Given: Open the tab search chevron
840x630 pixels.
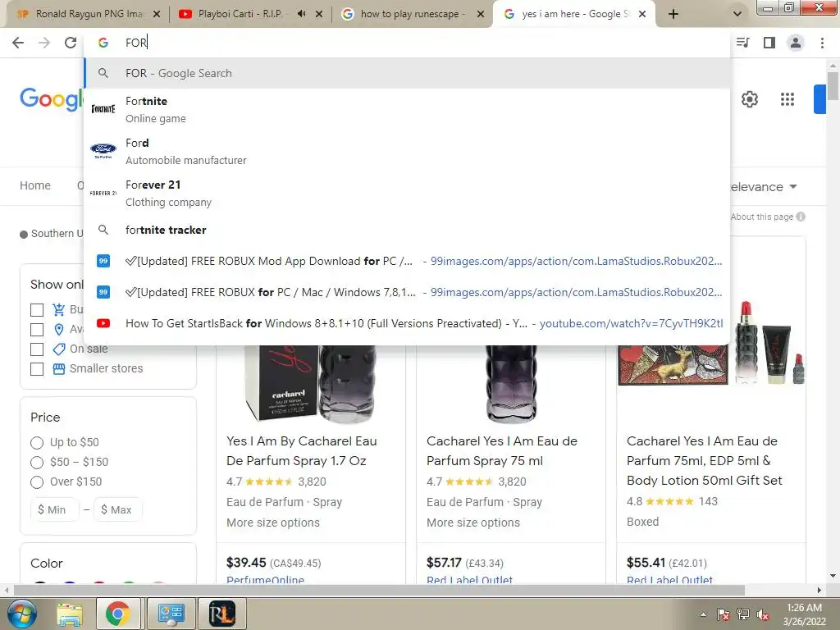Looking at the screenshot, I should [x=737, y=14].
